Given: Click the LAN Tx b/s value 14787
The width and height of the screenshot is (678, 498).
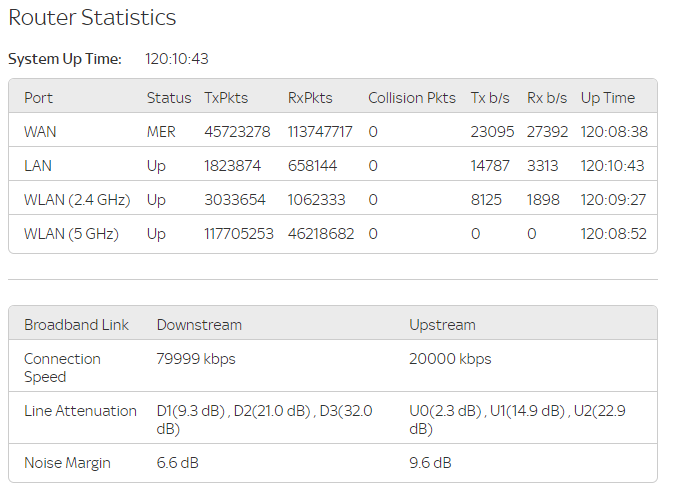Looking at the screenshot, I should [490, 166].
